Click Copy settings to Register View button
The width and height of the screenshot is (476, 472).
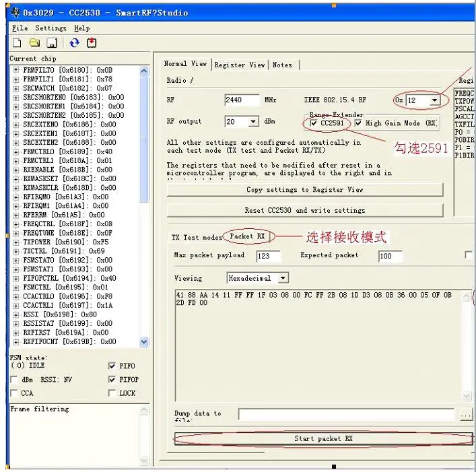(x=305, y=190)
